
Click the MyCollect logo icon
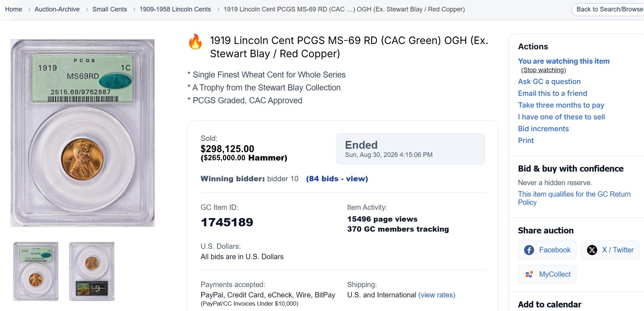point(529,274)
